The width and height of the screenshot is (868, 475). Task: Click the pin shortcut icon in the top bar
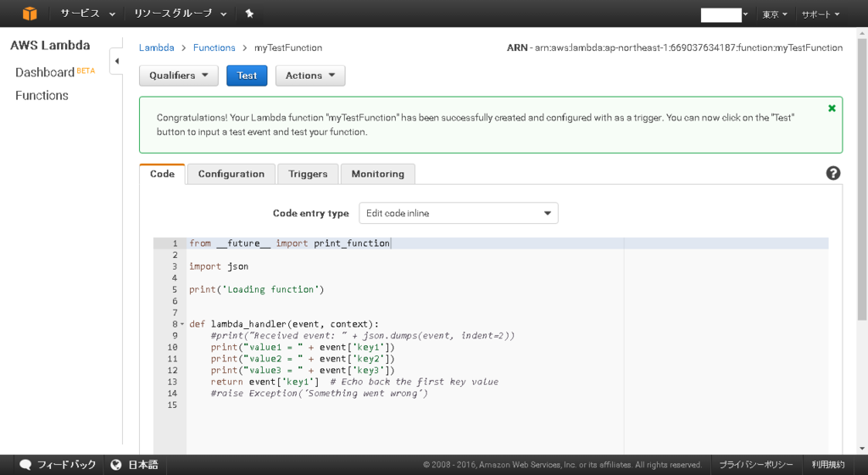click(249, 14)
